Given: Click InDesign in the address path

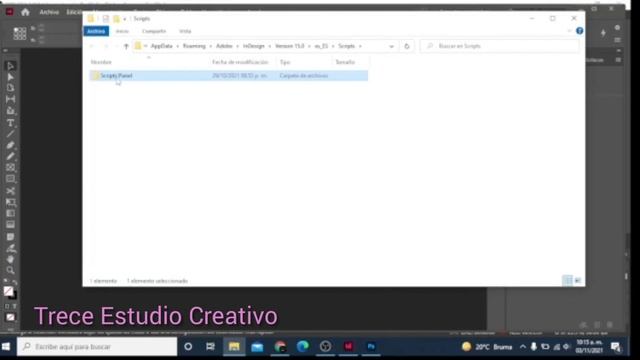Looking at the screenshot, I should 253,46.
